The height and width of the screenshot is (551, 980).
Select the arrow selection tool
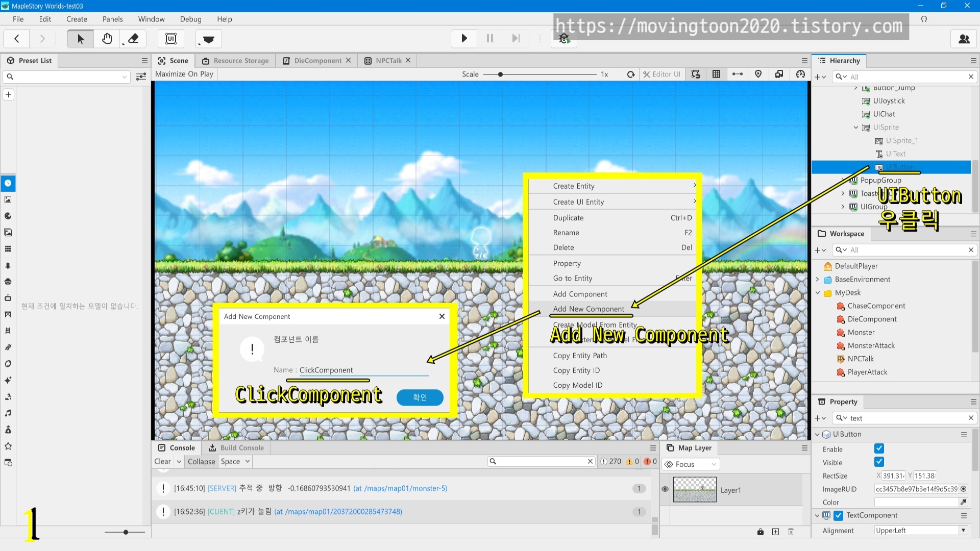[x=81, y=39]
